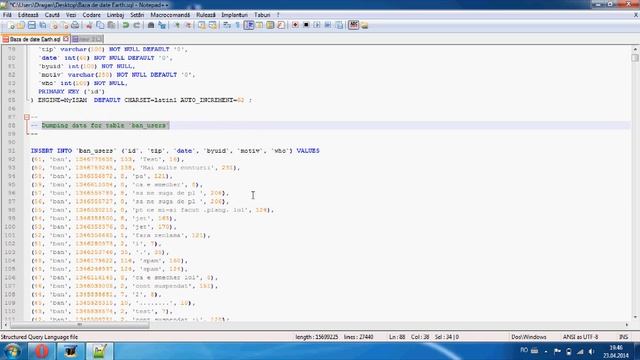640x360 pixels.
Task: Open the Setări menu
Action: 137,15
